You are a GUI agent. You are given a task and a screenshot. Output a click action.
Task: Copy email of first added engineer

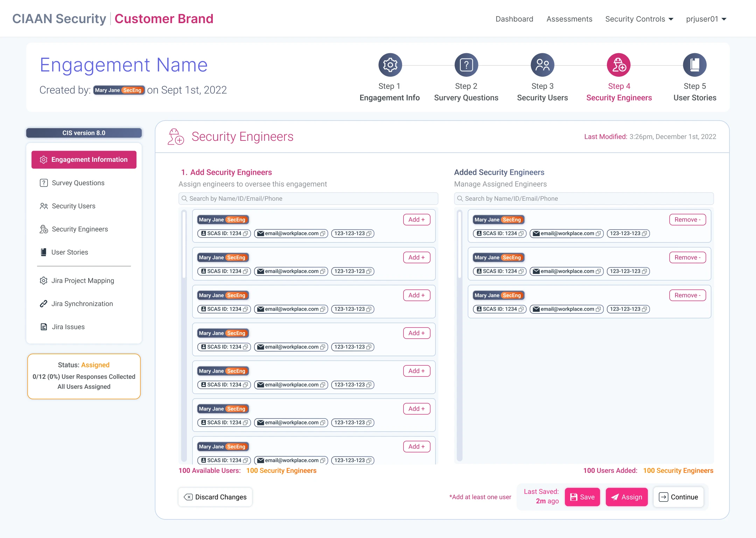598,234
